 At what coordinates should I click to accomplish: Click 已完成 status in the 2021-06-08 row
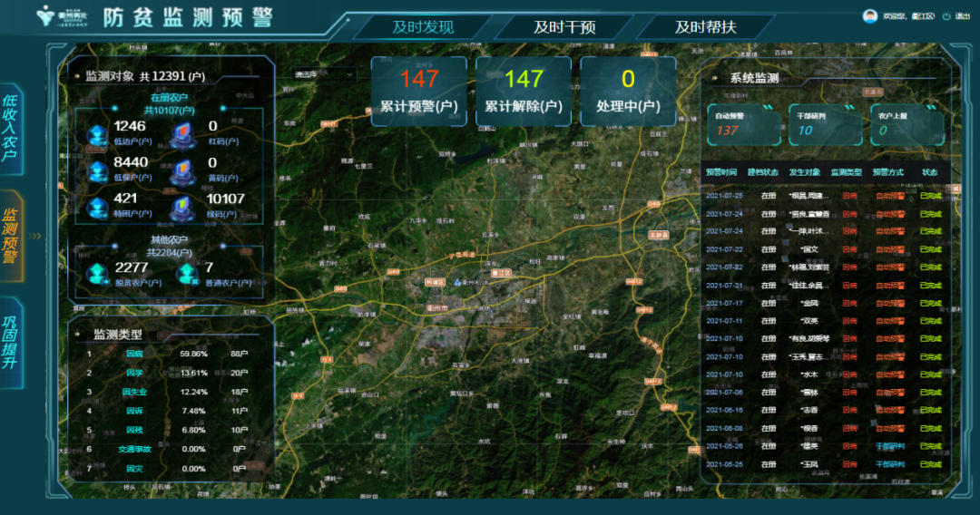pos(930,428)
